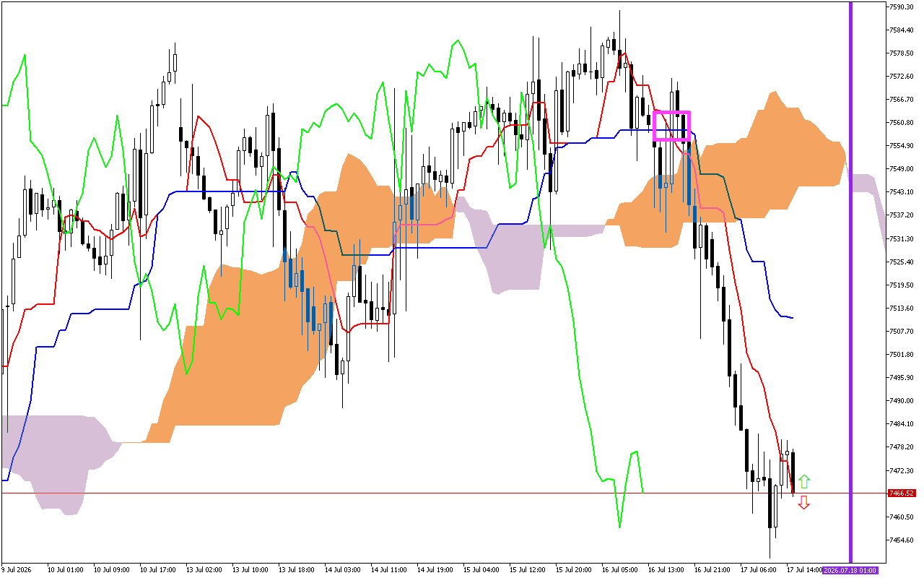The width and height of the screenshot is (924, 578).
Task: Select the red current price label 7466.52
Action: pos(902,493)
